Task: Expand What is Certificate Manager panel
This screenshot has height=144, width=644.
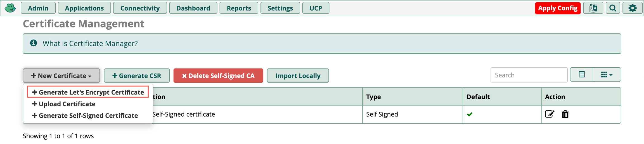Action: pyautogui.click(x=90, y=44)
